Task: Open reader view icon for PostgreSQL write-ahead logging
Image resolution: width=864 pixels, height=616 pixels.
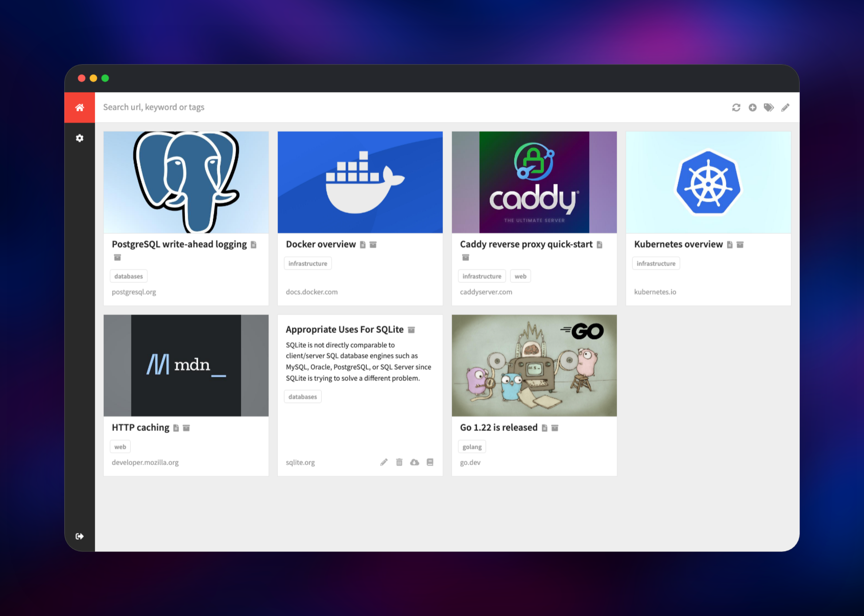Action: point(254,245)
